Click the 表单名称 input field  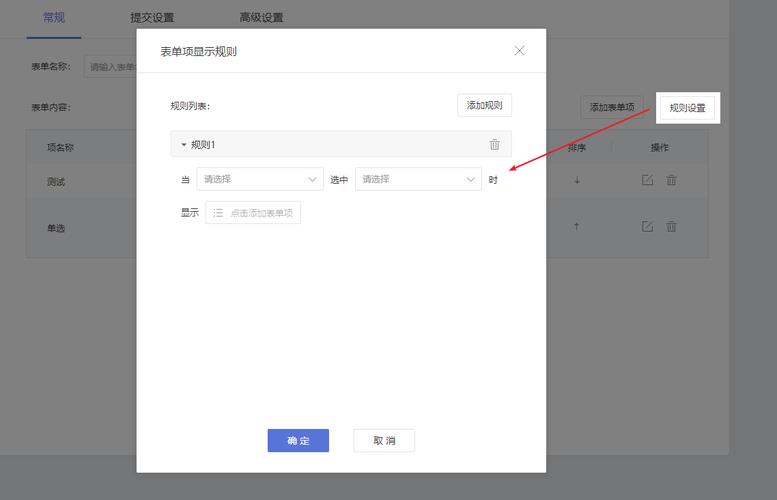111,66
